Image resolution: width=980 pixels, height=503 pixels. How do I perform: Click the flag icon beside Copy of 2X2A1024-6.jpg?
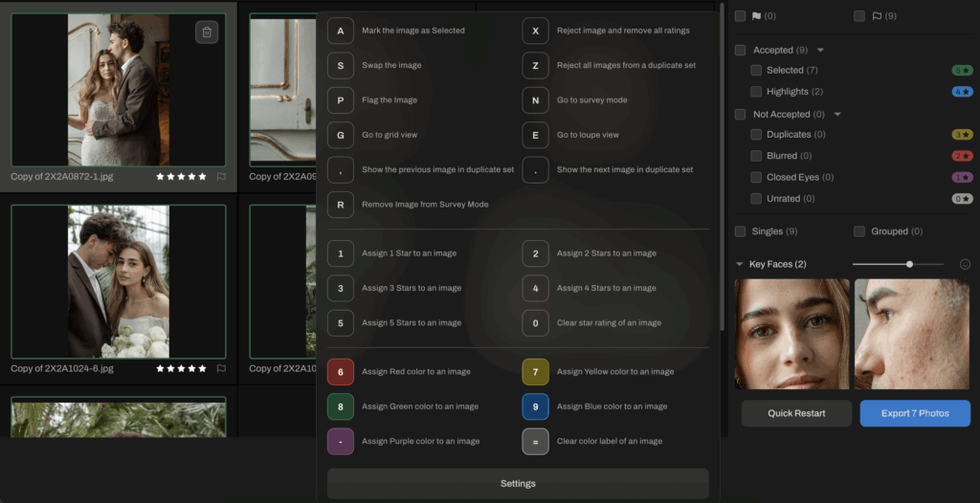point(221,369)
